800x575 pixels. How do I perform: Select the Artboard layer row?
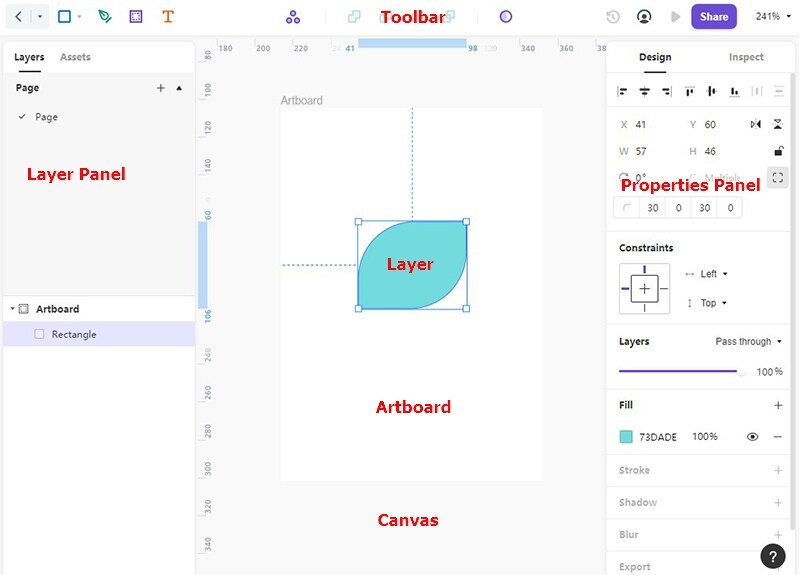point(99,309)
